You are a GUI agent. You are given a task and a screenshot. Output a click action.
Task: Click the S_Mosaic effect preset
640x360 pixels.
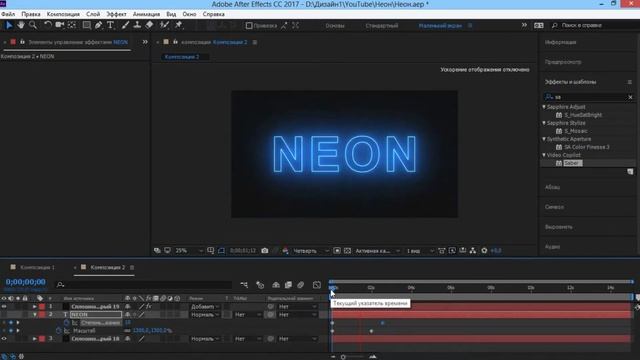tap(576, 131)
